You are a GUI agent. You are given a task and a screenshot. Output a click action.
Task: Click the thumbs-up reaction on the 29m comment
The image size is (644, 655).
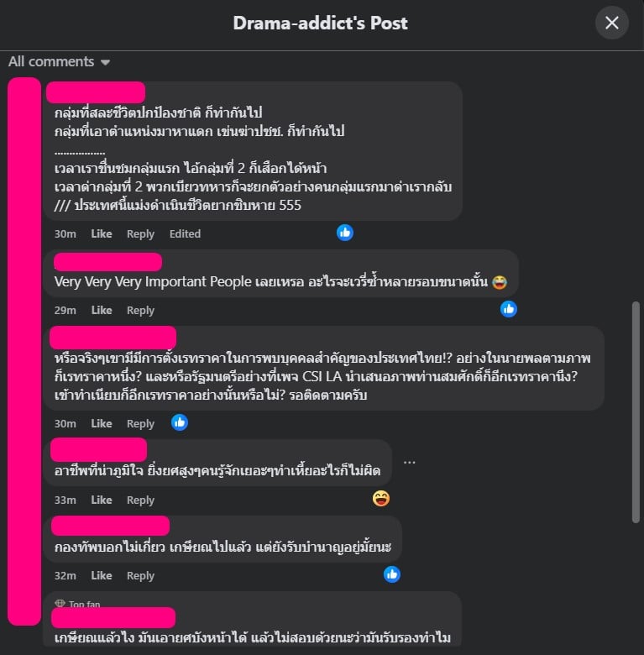point(509,309)
